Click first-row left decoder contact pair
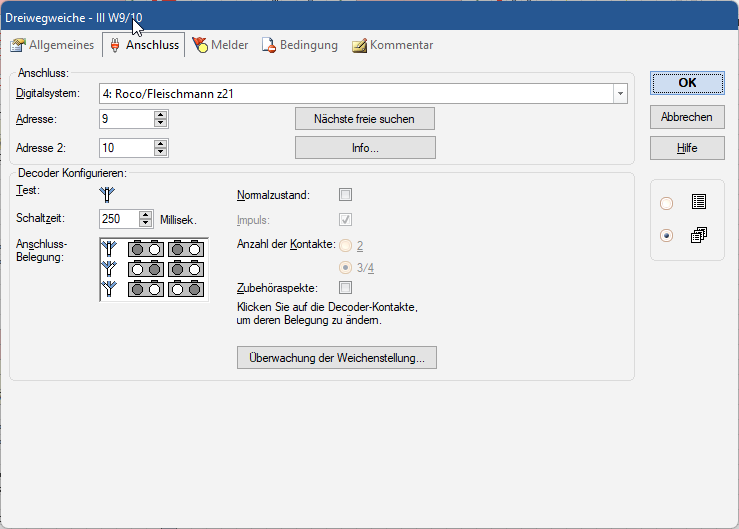Viewport: 739px width, 529px height. click(146, 250)
